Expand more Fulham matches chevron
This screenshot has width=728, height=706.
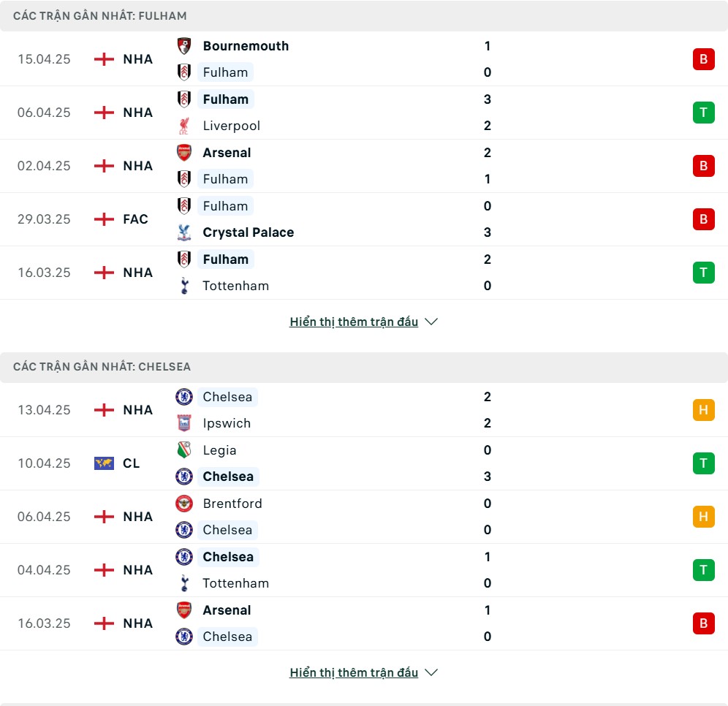pyautogui.click(x=431, y=322)
